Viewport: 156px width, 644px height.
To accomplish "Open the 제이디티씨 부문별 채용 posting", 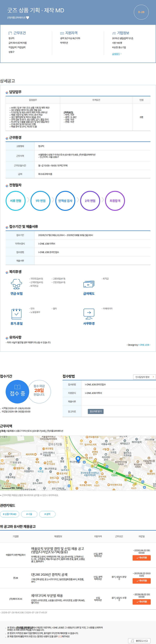I will (47, 595).
